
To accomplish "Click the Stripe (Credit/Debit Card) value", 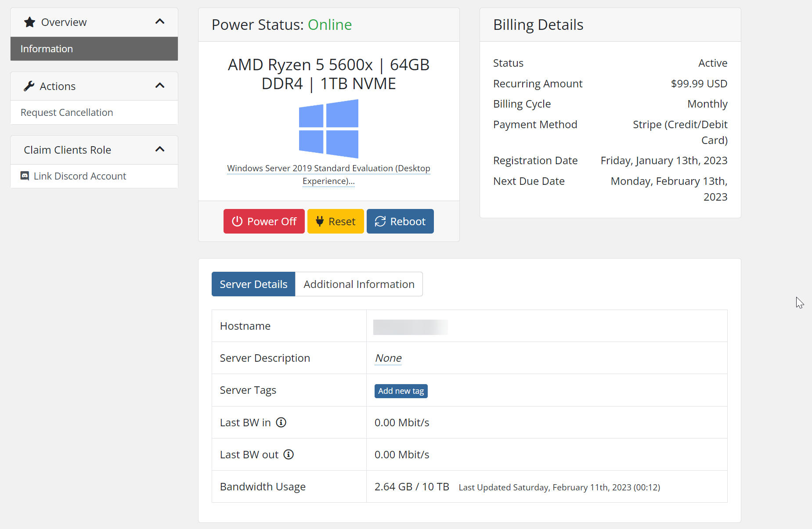I will coord(680,132).
